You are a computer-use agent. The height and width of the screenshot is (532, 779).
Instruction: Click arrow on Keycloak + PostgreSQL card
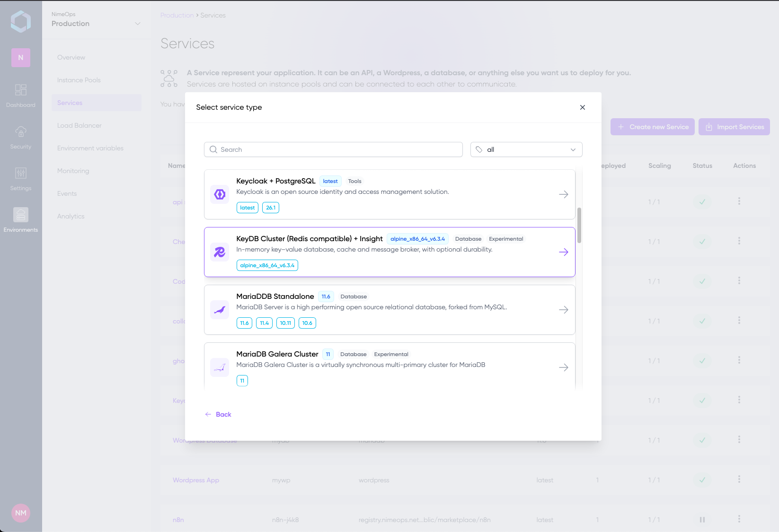564,194
